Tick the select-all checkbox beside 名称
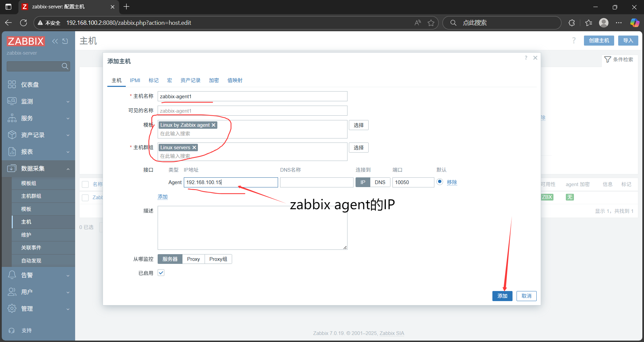The image size is (644, 342). click(x=85, y=184)
